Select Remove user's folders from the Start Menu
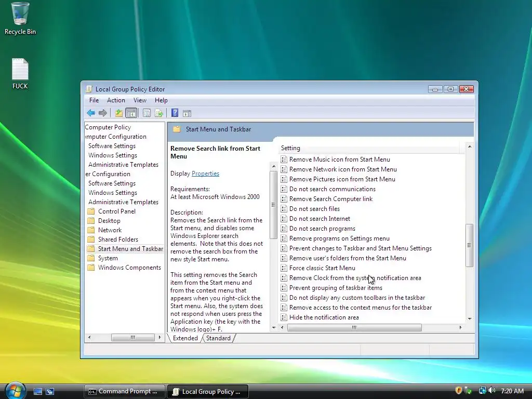532x399 pixels. (348, 258)
